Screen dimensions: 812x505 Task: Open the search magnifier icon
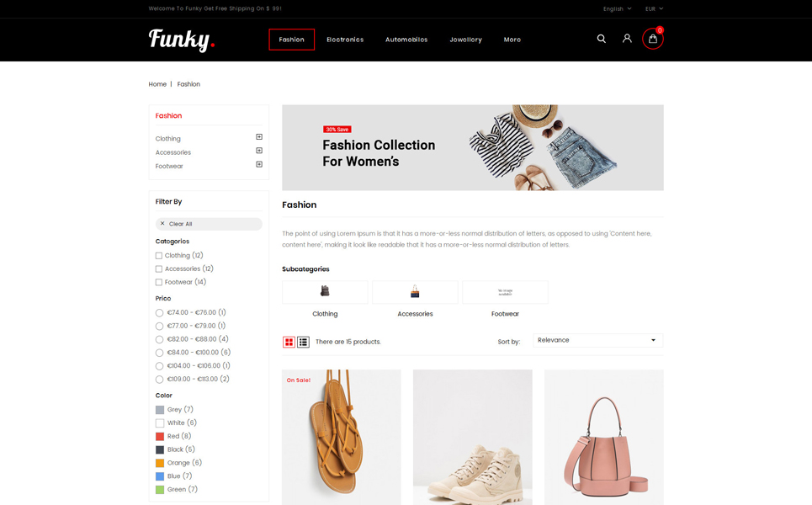coord(602,39)
